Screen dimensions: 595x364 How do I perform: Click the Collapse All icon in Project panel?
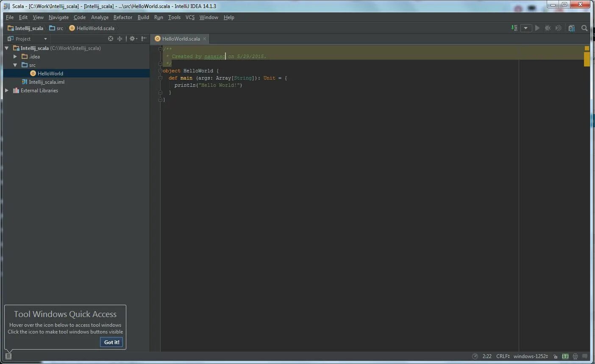coord(120,39)
